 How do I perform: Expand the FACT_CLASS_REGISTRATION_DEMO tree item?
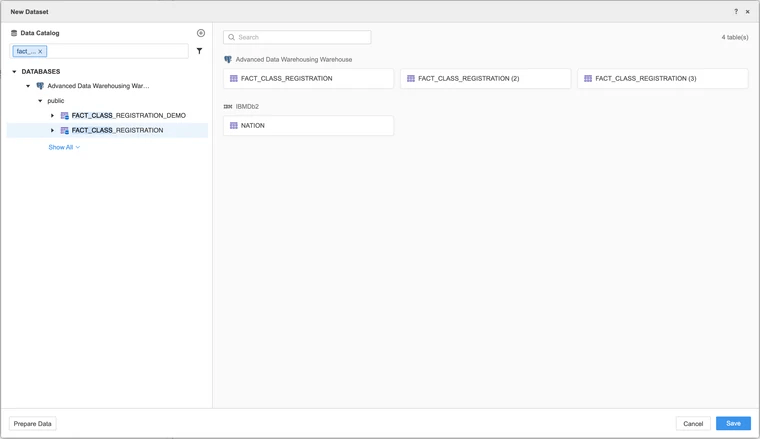(53, 116)
